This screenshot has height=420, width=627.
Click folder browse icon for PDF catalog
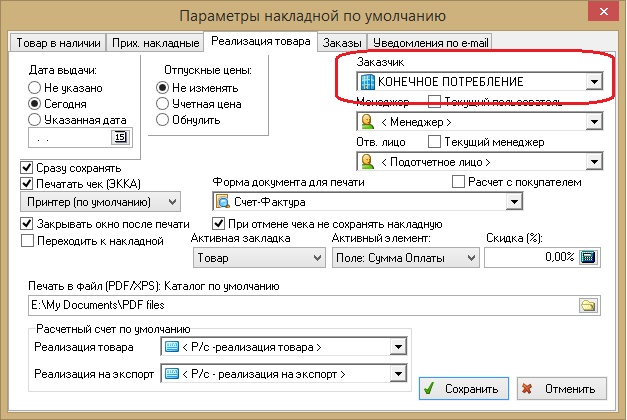click(x=588, y=305)
